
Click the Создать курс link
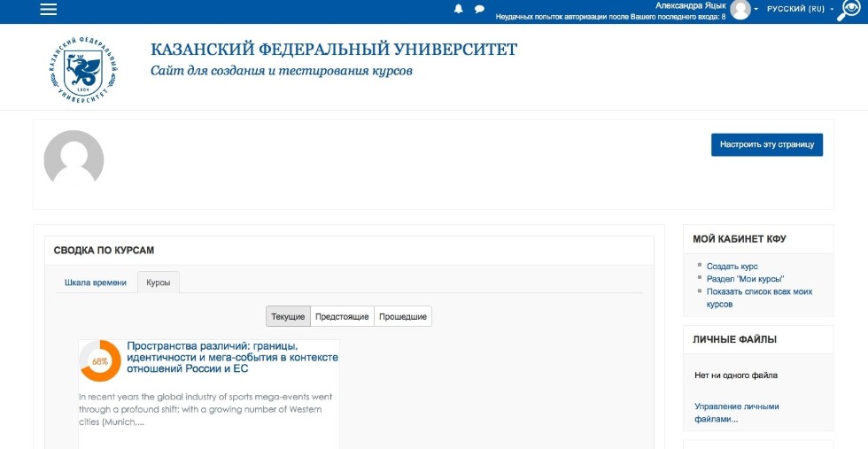pos(732,267)
